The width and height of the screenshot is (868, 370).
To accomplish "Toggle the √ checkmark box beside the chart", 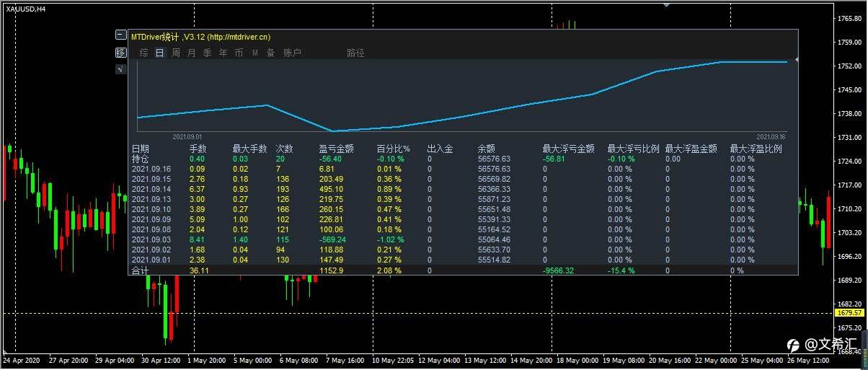I will [x=120, y=69].
